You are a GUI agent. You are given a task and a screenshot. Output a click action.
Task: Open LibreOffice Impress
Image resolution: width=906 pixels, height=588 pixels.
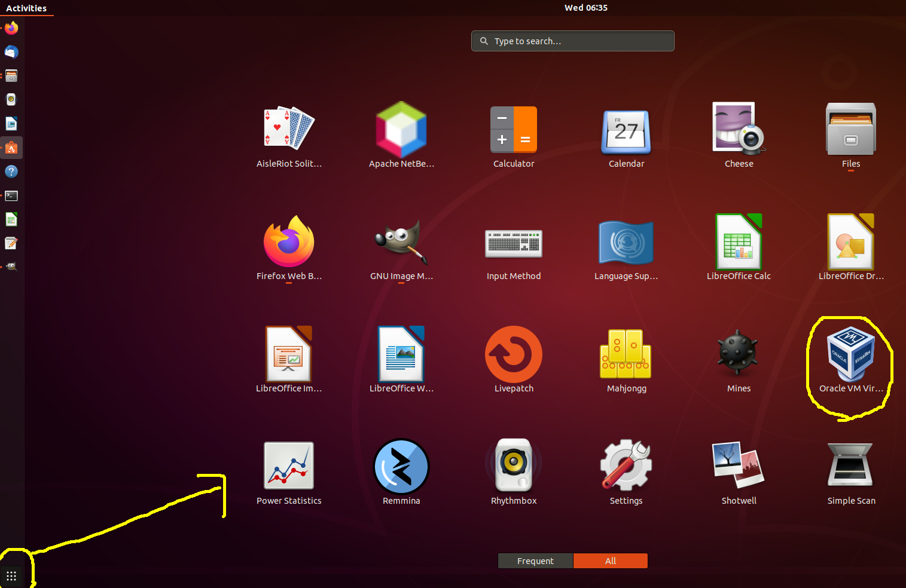point(289,360)
